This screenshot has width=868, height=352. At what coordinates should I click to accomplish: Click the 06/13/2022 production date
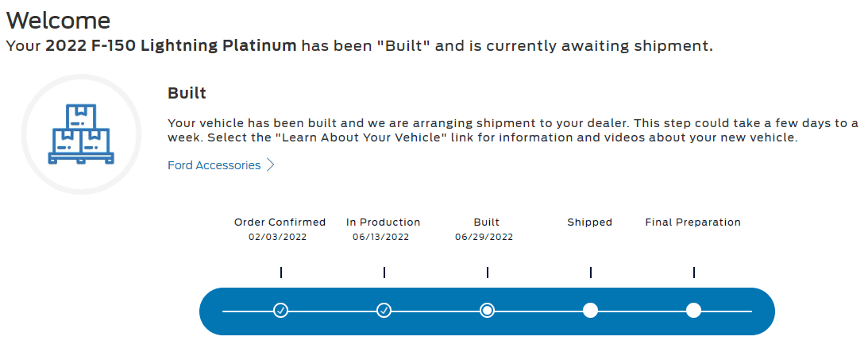380,237
